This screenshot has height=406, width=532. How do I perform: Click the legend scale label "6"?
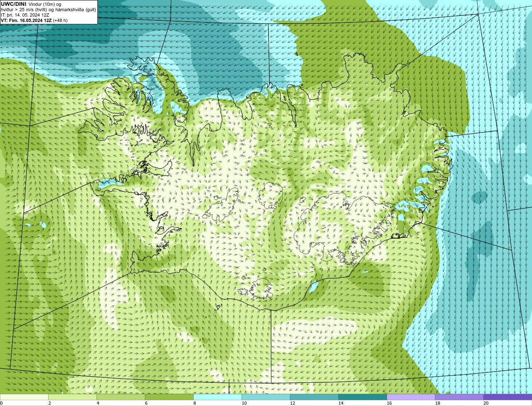pyautogui.click(x=146, y=403)
